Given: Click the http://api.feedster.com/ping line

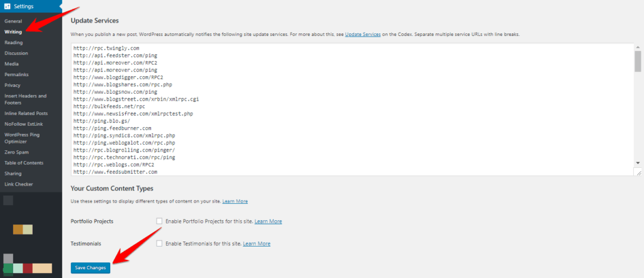Looking at the screenshot, I should pos(116,55).
